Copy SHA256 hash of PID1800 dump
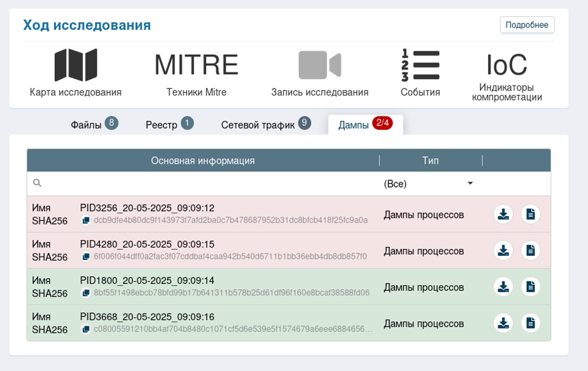Viewport: 588px width, 371px height. pos(86,293)
